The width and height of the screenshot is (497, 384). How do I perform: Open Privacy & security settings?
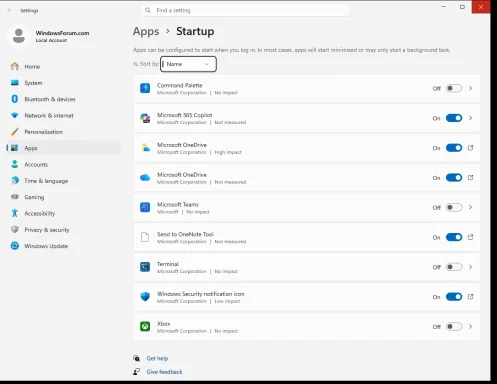(63, 230)
